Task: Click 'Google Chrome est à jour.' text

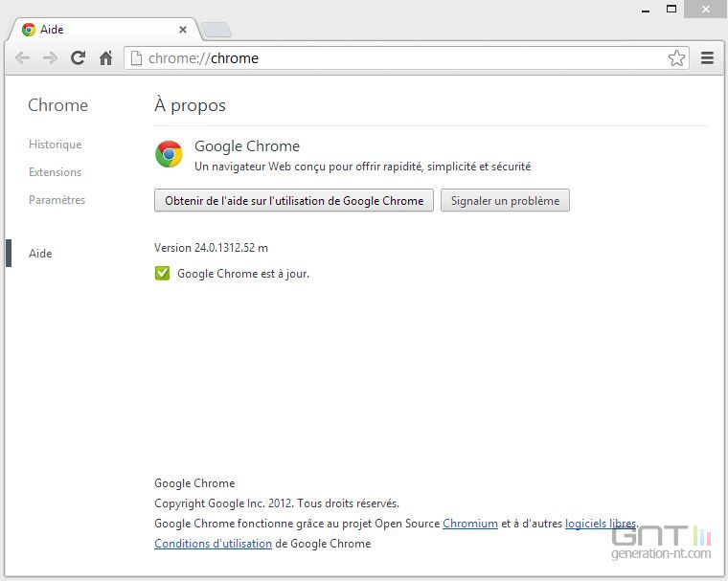Action: coord(242,274)
